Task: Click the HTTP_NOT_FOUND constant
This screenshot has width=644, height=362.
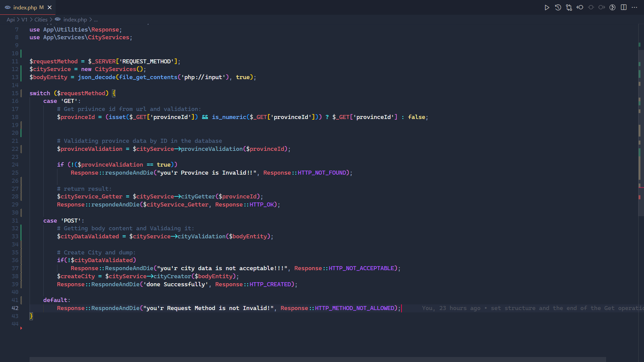Action: point(322,173)
